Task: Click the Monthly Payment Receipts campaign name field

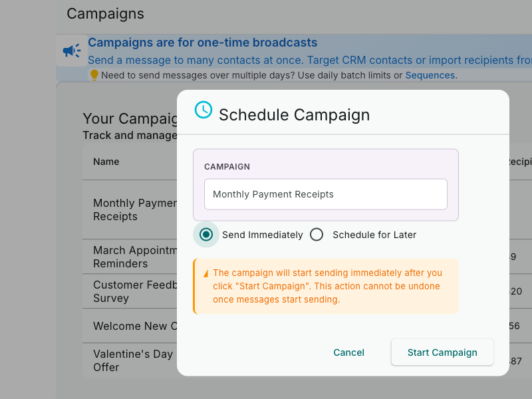Action: coord(325,194)
